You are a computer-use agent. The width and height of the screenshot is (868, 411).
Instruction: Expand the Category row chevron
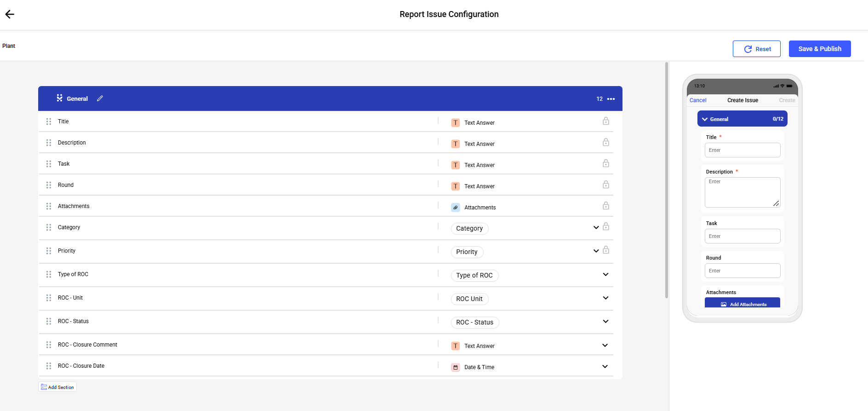point(596,227)
